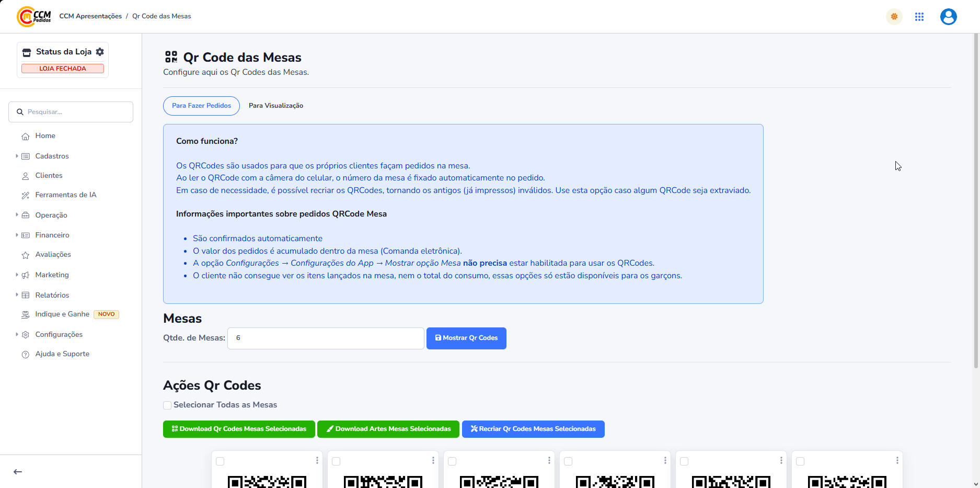
Task: Check Selecionar Todas as Mesas
Action: tap(167, 405)
